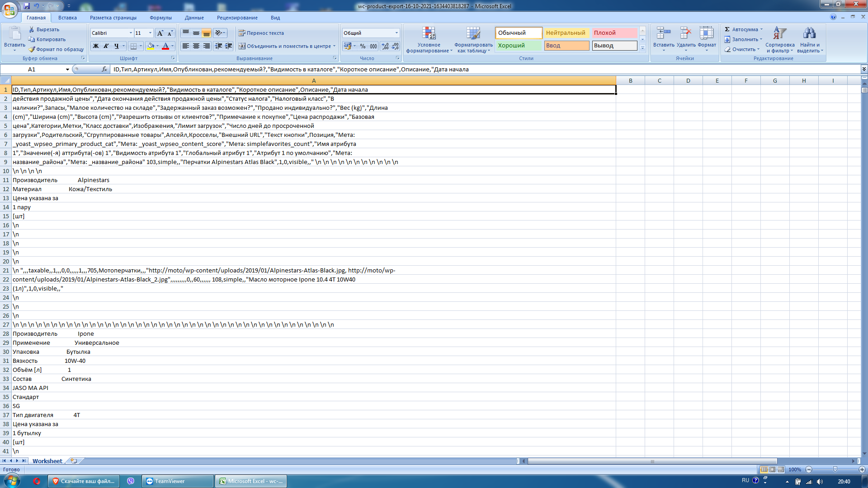The height and width of the screenshot is (488, 868).
Task: Click merge and center (Объединить и поместить в центре)
Action: pos(284,46)
